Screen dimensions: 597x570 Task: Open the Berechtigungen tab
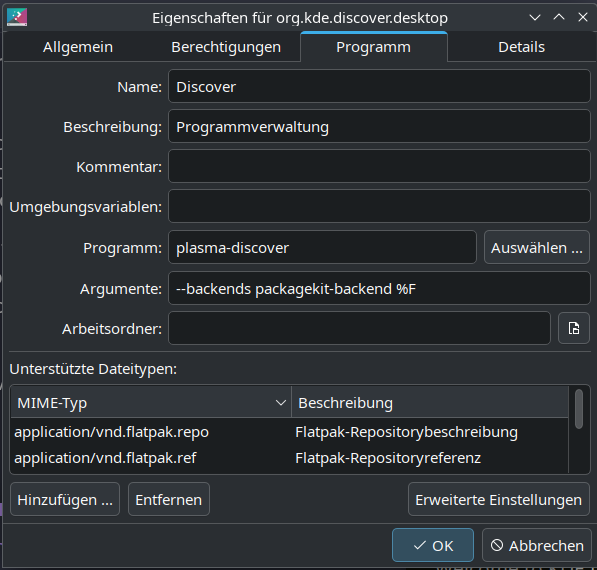(x=226, y=47)
